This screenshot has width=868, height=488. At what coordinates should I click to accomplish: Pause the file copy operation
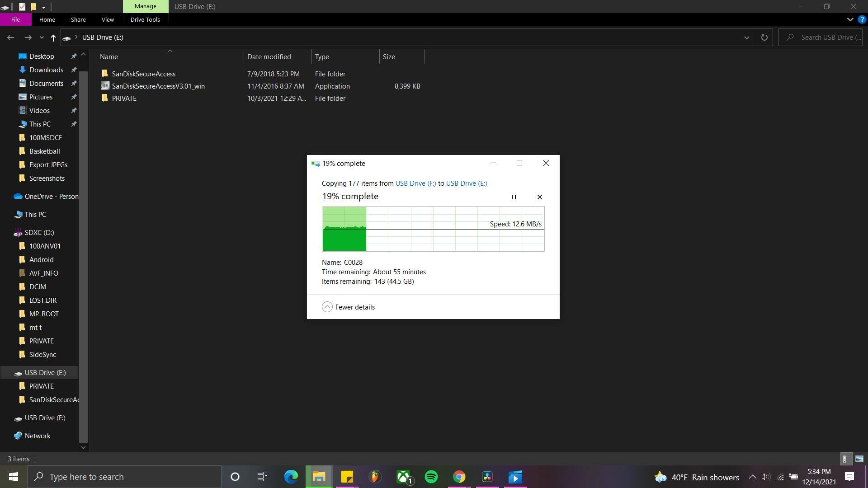click(x=514, y=197)
